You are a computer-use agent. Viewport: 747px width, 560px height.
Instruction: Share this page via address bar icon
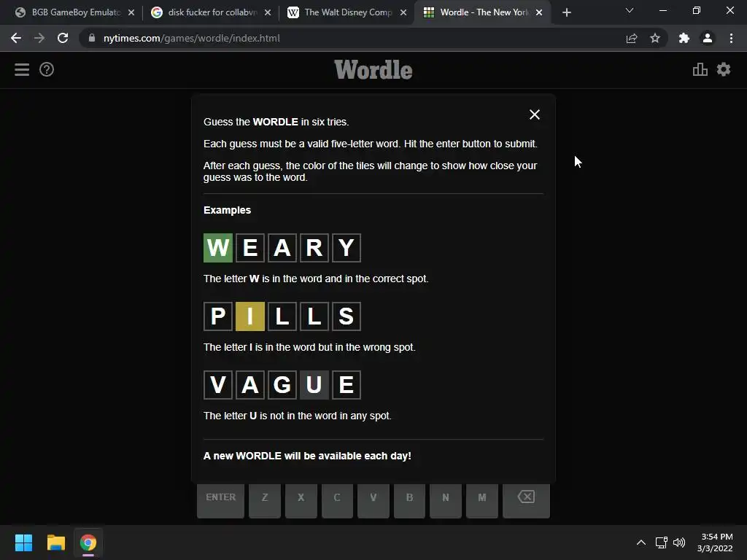(632, 38)
